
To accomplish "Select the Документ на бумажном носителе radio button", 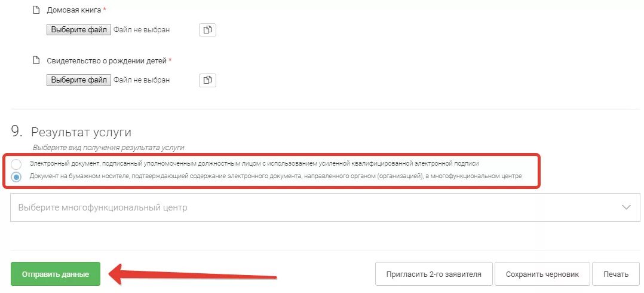I will click(16, 177).
